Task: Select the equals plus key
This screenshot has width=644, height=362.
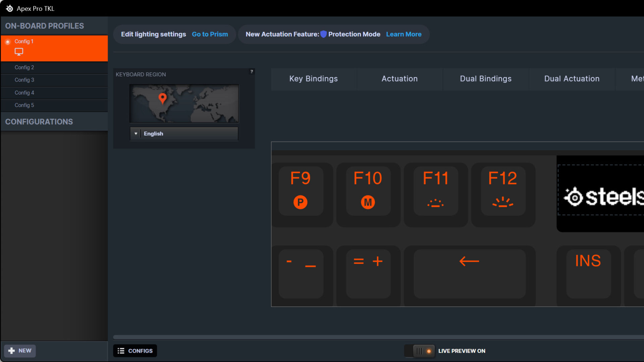Action: [x=368, y=274]
